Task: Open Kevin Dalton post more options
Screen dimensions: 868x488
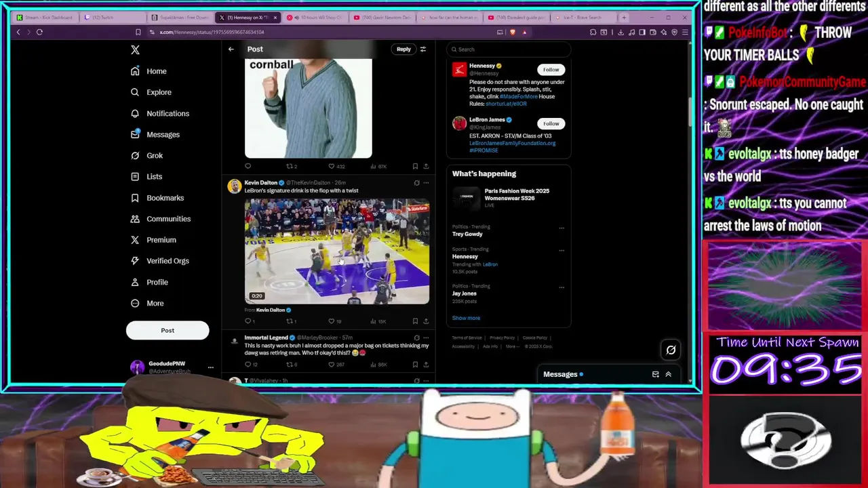Action: [x=426, y=183]
